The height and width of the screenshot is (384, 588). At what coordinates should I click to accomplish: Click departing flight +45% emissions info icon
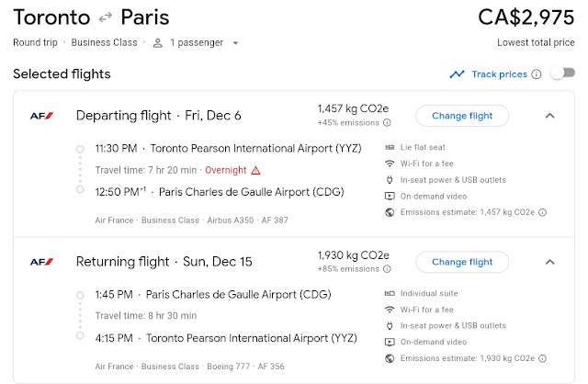point(386,123)
